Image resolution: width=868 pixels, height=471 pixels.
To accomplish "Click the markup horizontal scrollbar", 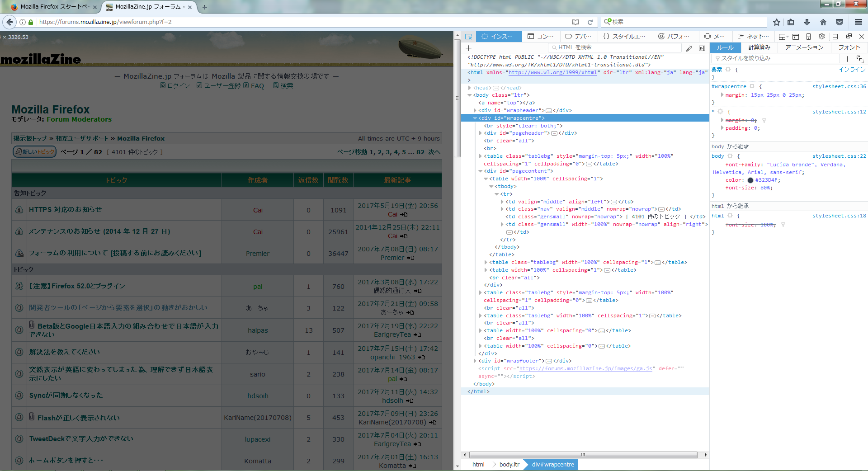I will tap(583, 455).
